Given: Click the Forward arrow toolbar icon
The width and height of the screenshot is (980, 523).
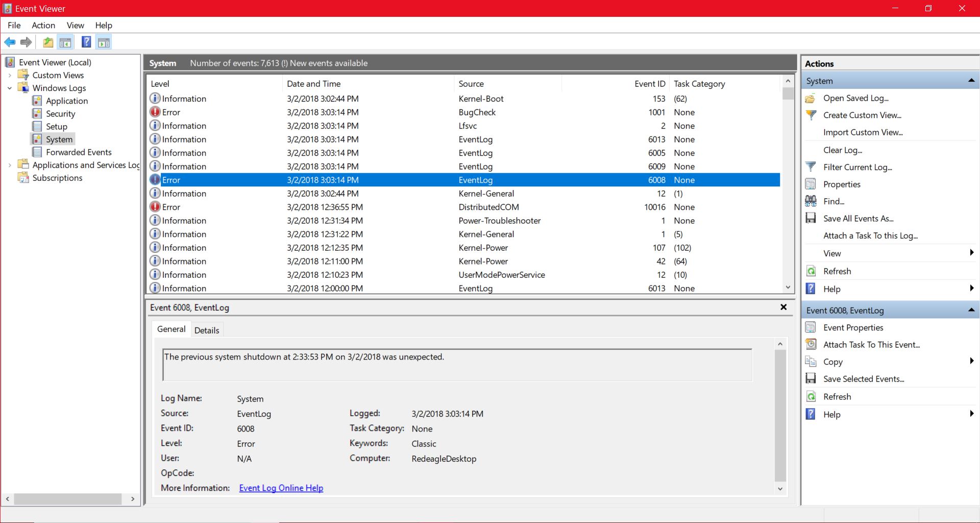Looking at the screenshot, I should (26, 42).
